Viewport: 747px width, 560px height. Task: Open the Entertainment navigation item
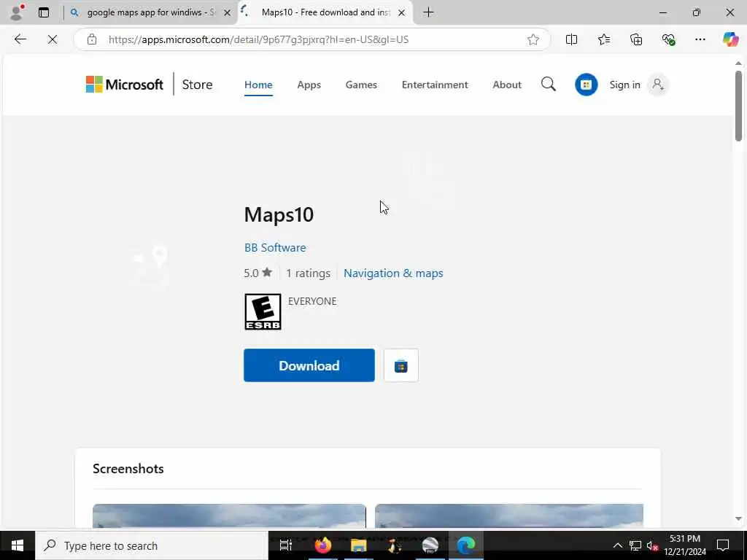[x=435, y=85]
